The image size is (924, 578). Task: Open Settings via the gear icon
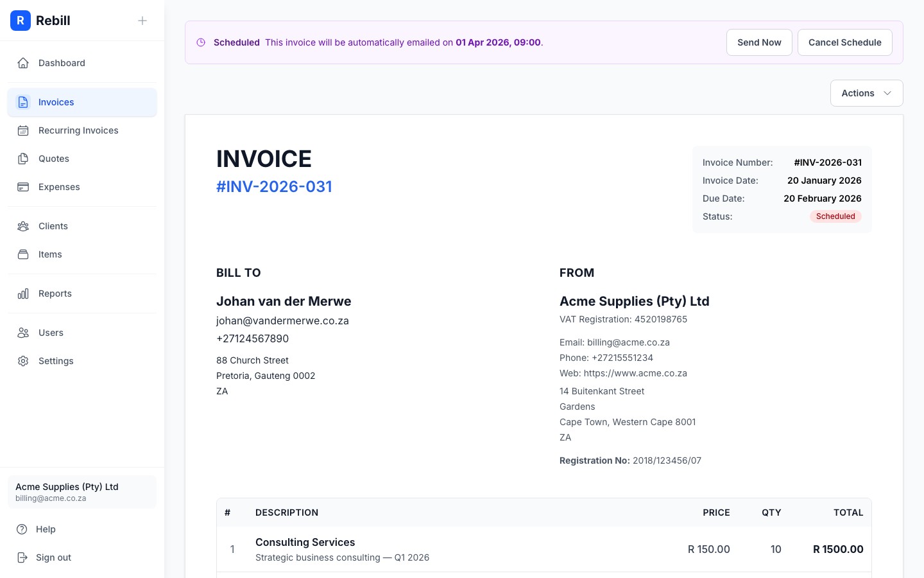(23, 361)
